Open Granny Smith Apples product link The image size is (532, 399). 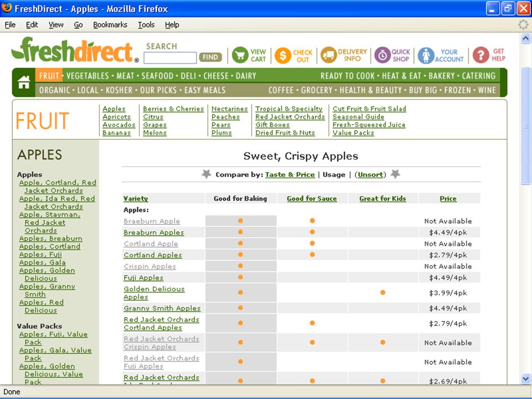(x=162, y=309)
